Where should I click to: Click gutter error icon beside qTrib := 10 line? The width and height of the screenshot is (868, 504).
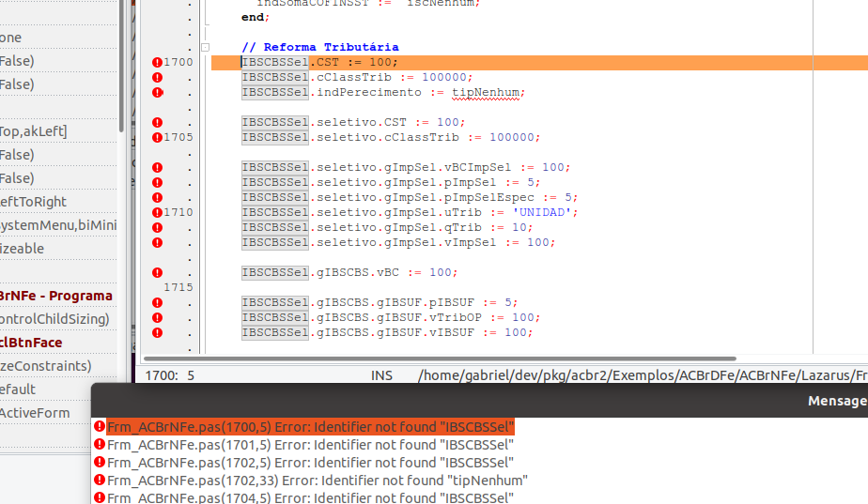point(157,227)
